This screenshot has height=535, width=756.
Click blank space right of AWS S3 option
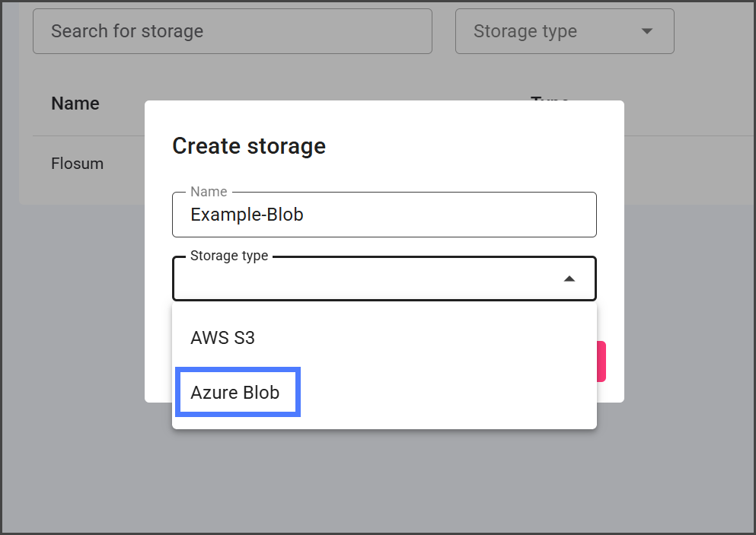click(x=426, y=338)
